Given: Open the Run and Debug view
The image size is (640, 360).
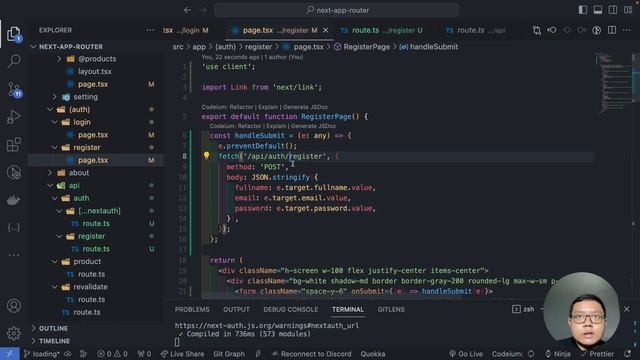Looking at the screenshot, I should click(14, 117).
